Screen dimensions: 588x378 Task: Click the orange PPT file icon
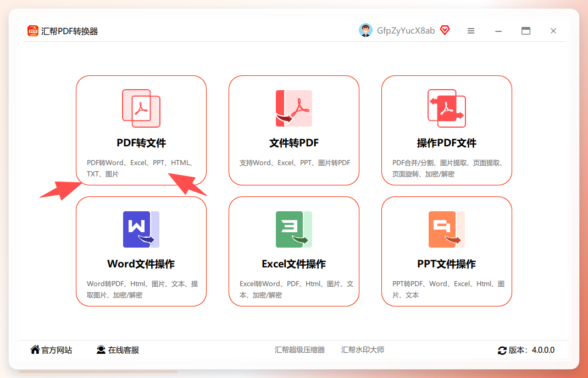447,229
